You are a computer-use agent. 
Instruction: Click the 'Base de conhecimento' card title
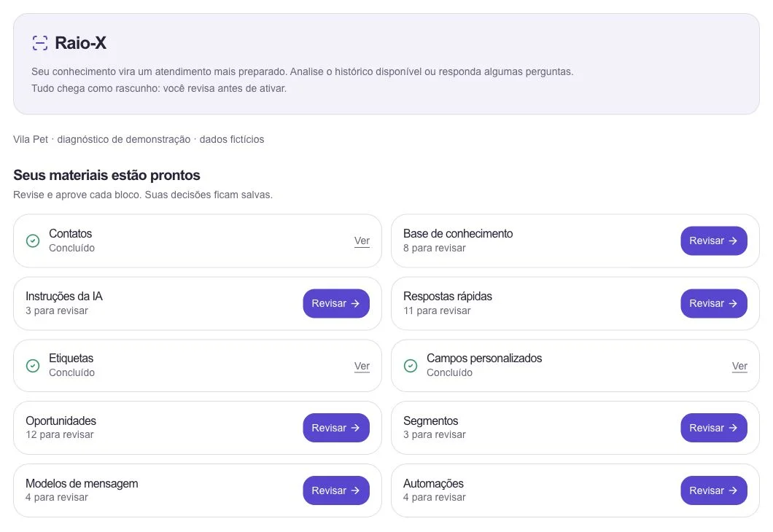click(458, 233)
